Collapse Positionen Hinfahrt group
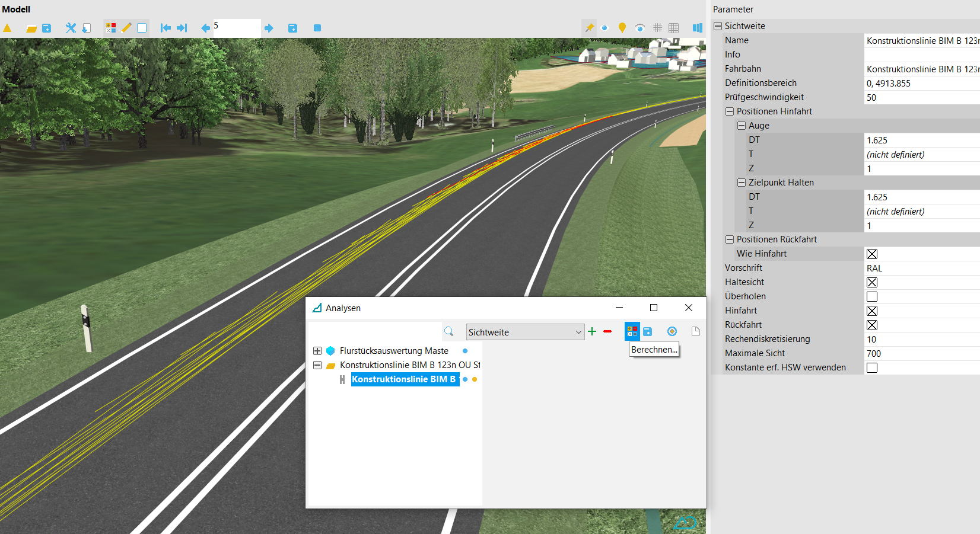Image resolution: width=980 pixels, height=534 pixels. pos(730,111)
